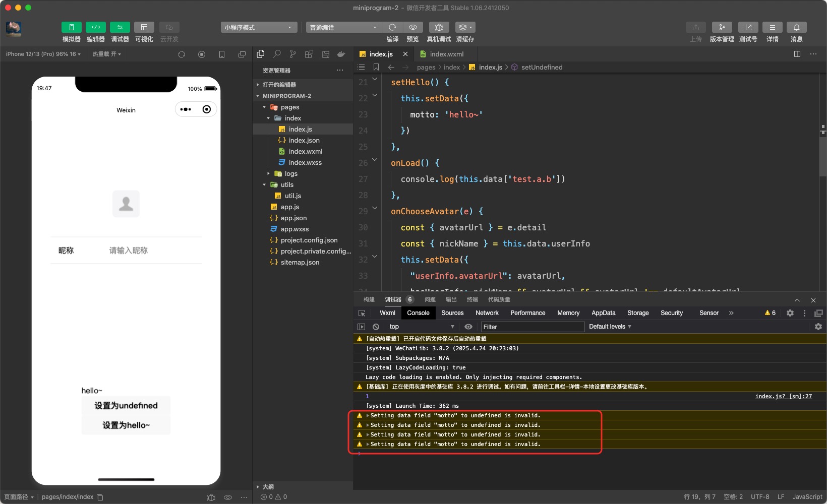Collapse the debugger panel with chevron

(x=797, y=300)
